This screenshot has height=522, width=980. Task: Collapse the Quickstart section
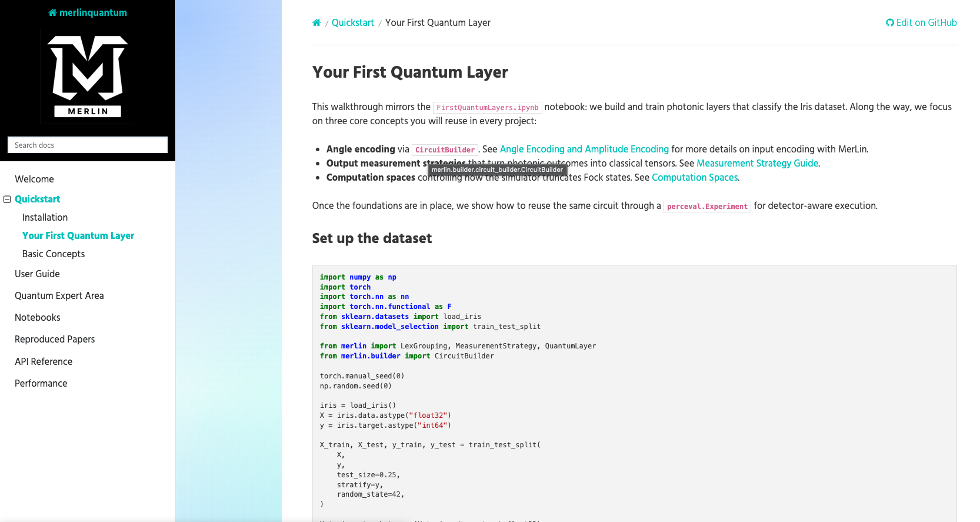[x=7, y=200]
